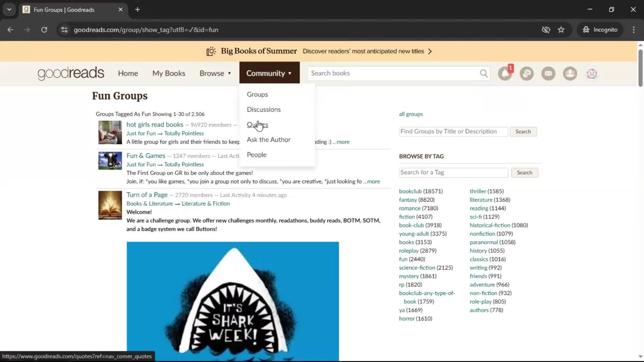
Task: Open the romance tag
Action: (x=410, y=208)
